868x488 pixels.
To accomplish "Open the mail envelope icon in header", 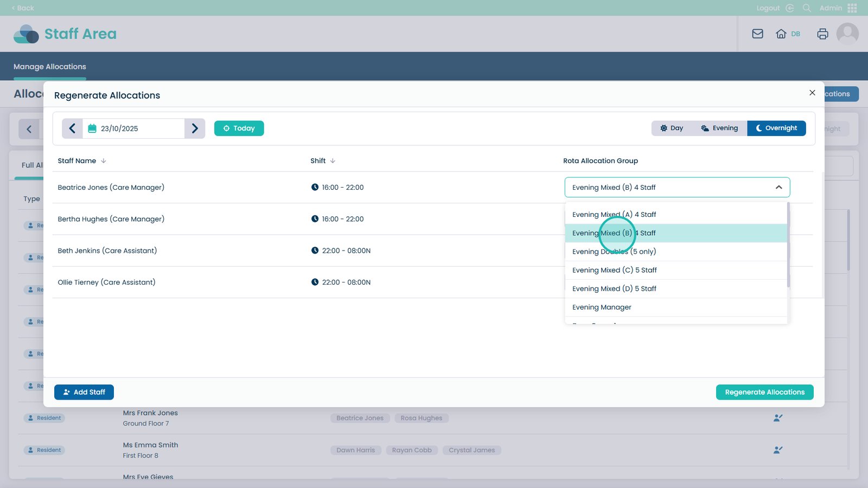I will pos(757,34).
